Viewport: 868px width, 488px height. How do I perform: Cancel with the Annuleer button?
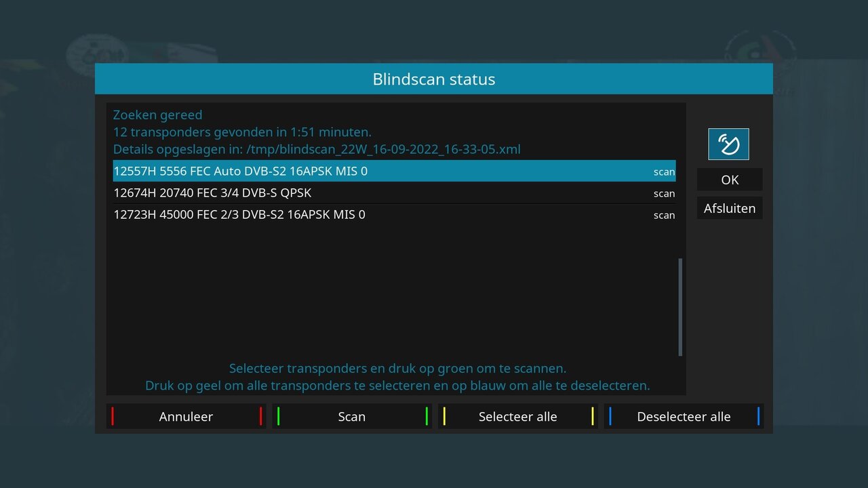click(186, 416)
